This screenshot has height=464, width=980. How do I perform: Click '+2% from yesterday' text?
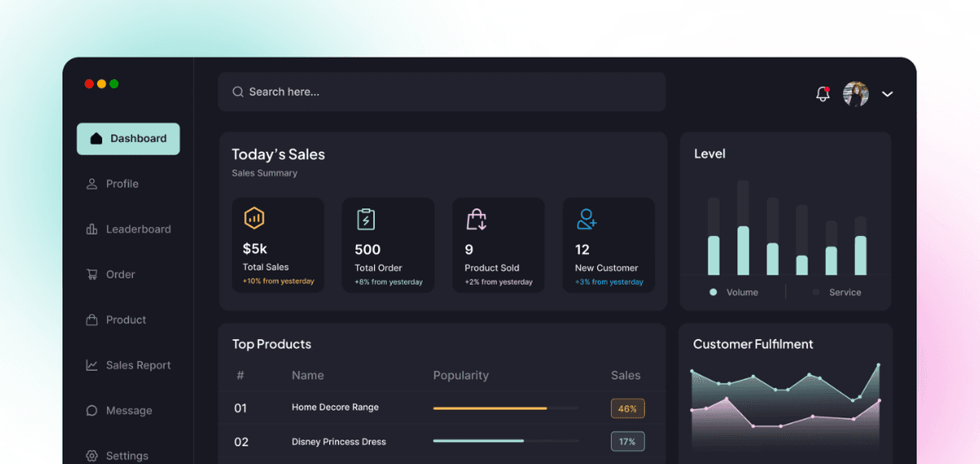(499, 282)
